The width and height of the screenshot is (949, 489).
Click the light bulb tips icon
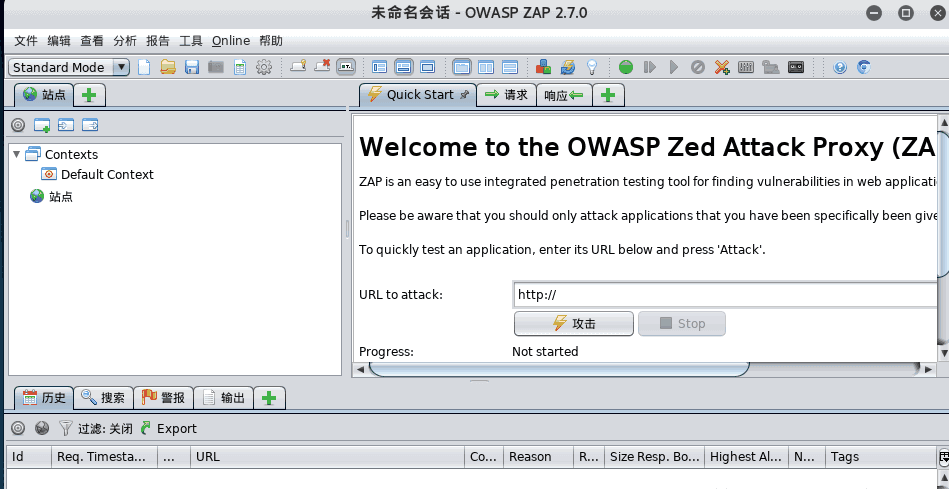point(593,67)
